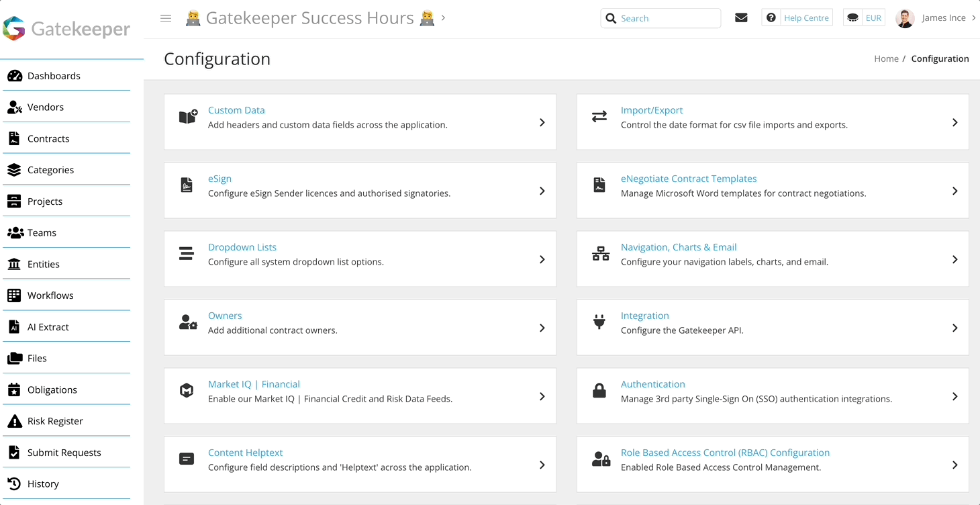Toggle the hamburger menu beside the page title
The image size is (980, 505).
click(166, 18)
